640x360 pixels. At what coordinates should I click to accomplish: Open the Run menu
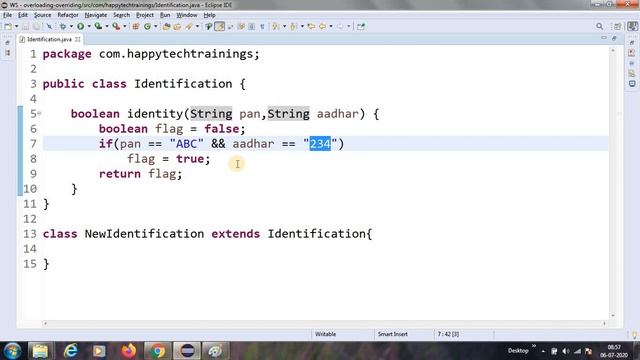point(165,15)
